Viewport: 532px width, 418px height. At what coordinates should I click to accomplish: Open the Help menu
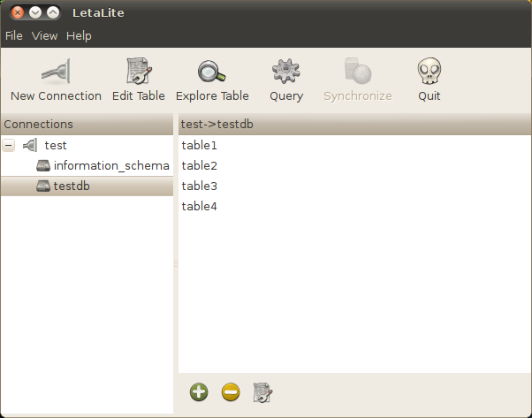(x=79, y=36)
